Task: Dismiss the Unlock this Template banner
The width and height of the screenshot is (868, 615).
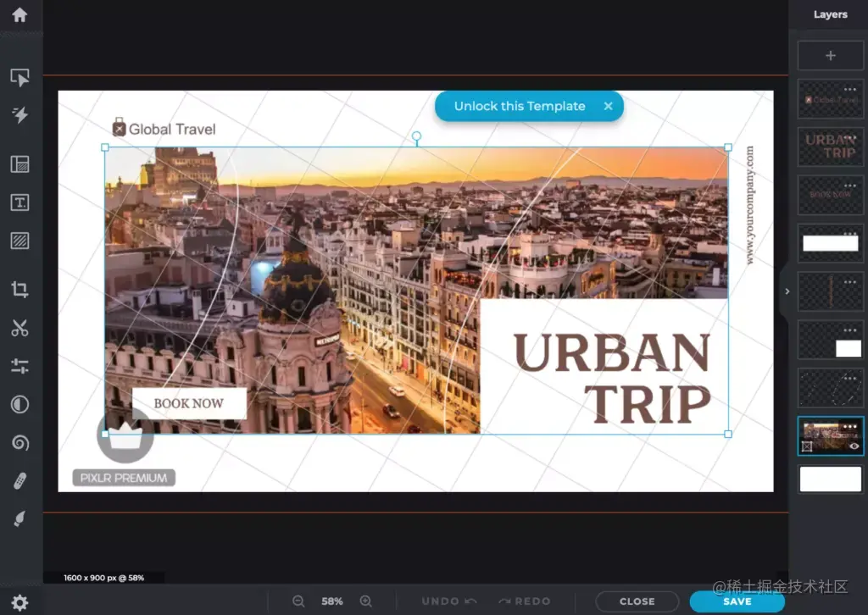Action: click(608, 106)
